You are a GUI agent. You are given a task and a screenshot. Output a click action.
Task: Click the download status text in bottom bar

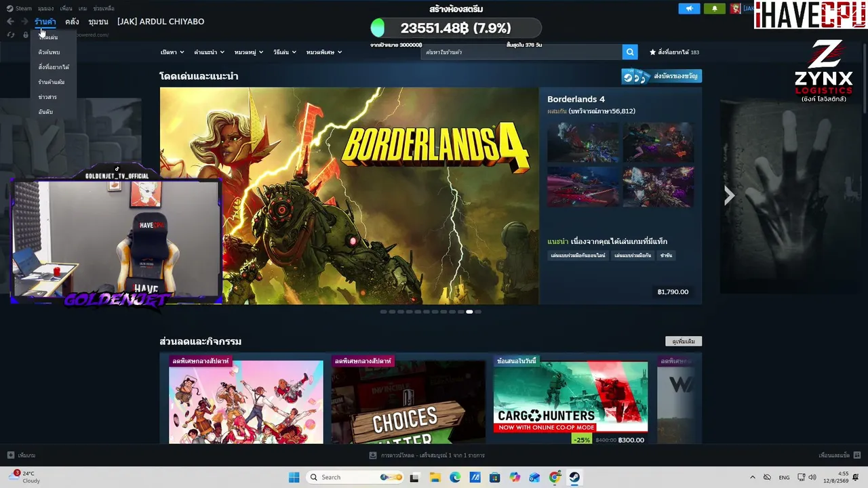(433, 455)
